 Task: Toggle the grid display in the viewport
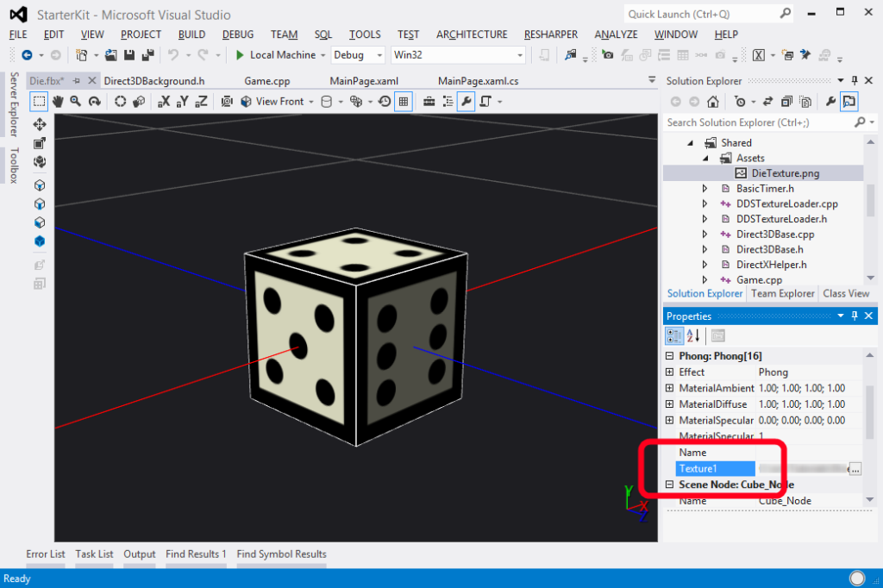[x=404, y=101]
